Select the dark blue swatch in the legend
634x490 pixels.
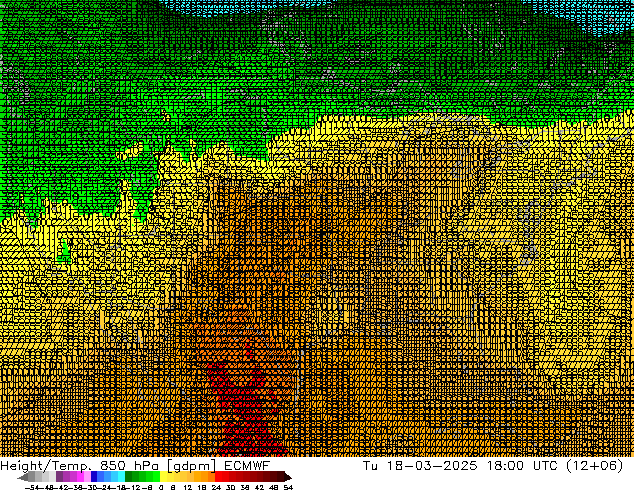[x=94, y=477]
